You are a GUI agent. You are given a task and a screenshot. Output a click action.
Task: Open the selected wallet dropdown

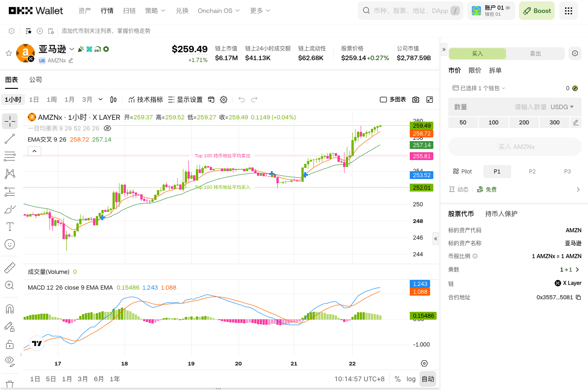(479, 88)
